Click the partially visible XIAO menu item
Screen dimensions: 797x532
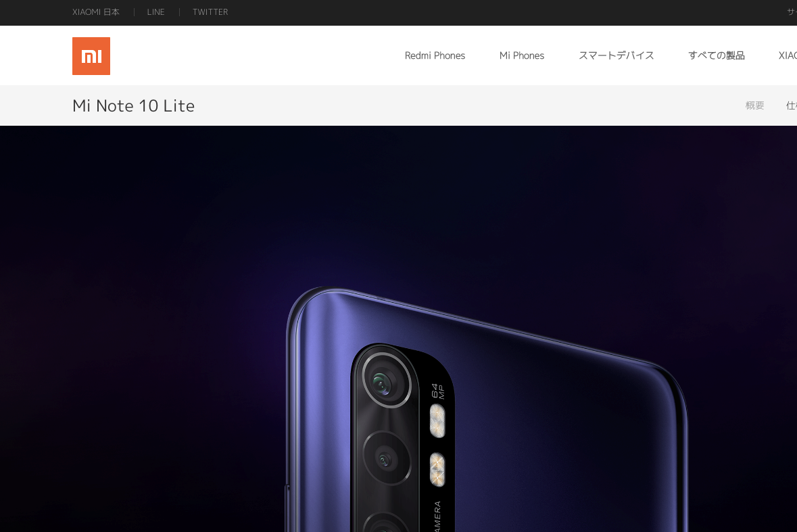coord(788,55)
